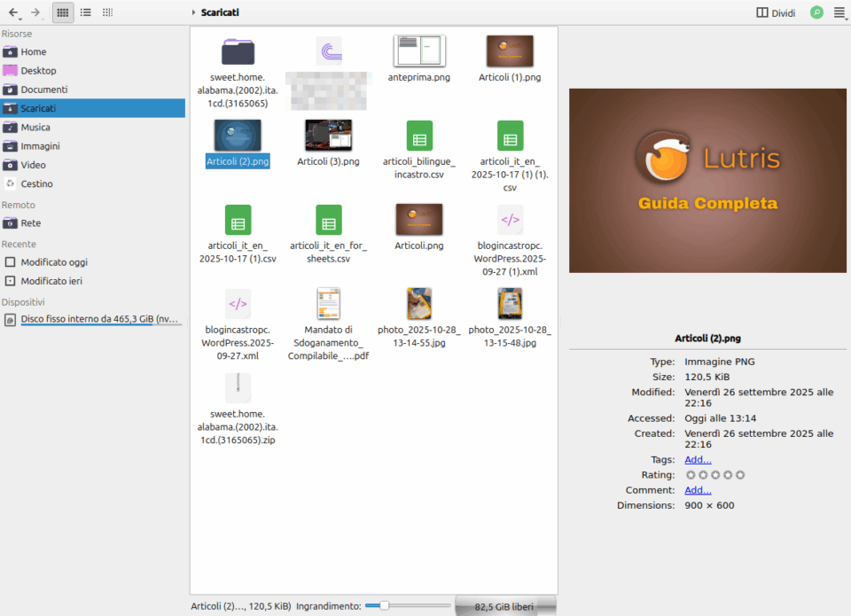Select Articoli (3).png thumbnail
Screen dimensions: 851x616
coord(328,135)
